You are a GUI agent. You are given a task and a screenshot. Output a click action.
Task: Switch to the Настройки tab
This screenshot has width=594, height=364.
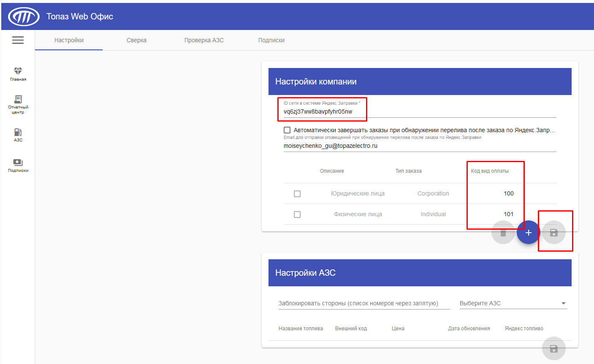pyautogui.click(x=69, y=40)
